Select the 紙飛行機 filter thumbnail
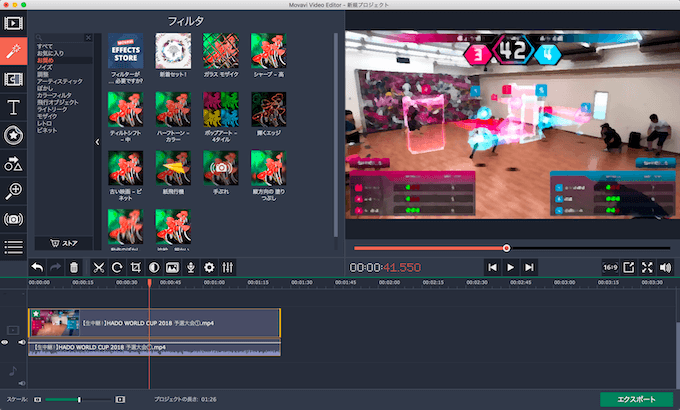The width and height of the screenshot is (680, 410). pos(173,168)
